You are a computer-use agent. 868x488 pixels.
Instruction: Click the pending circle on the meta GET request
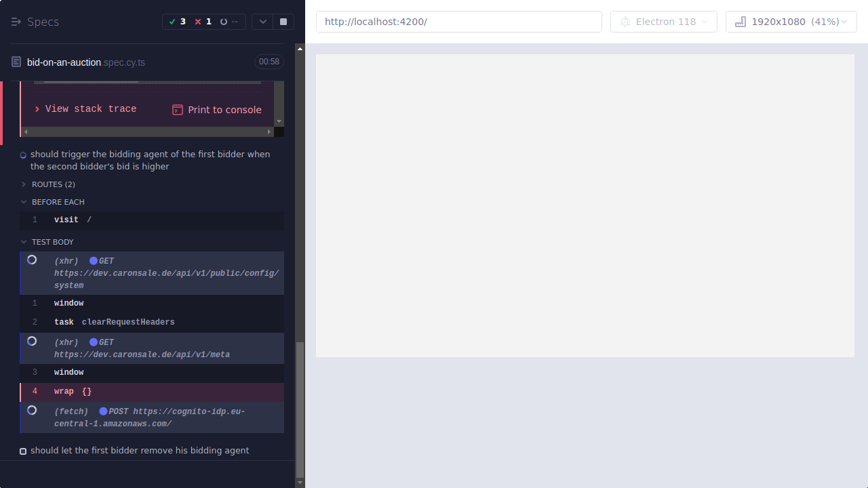pyautogui.click(x=31, y=342)
